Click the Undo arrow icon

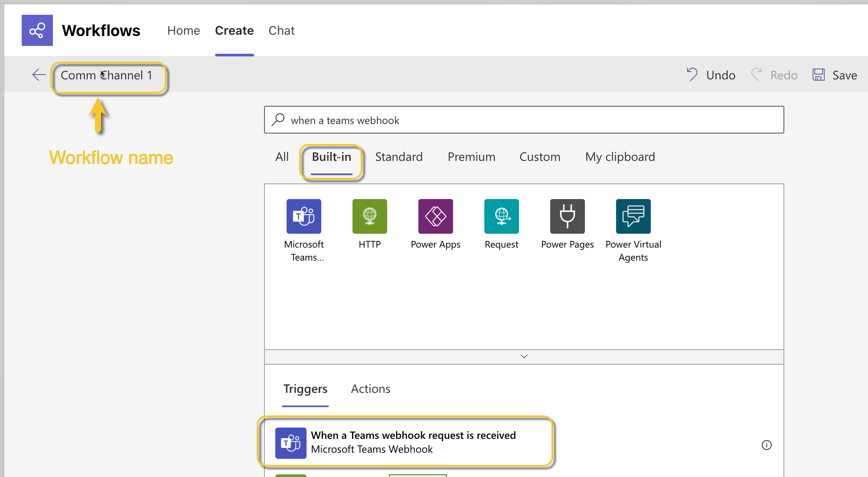coord(692,75)
